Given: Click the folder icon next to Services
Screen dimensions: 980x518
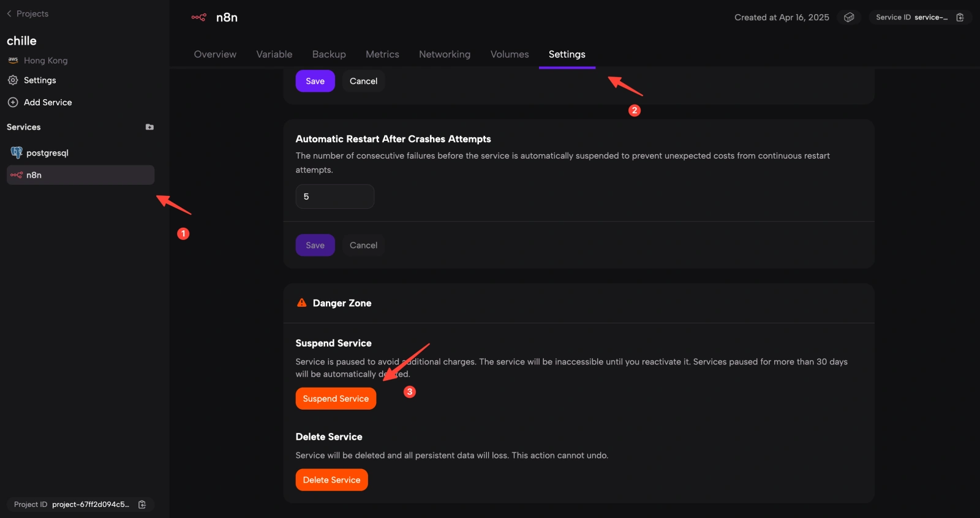Looking at the screenshot, I should [x=149, y=127].
